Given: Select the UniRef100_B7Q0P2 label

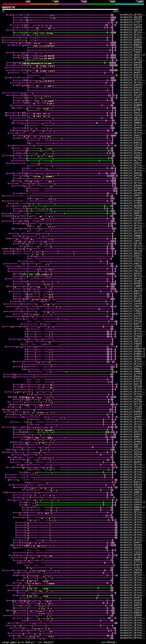Looking at the screenshot, I should [131, 50].
